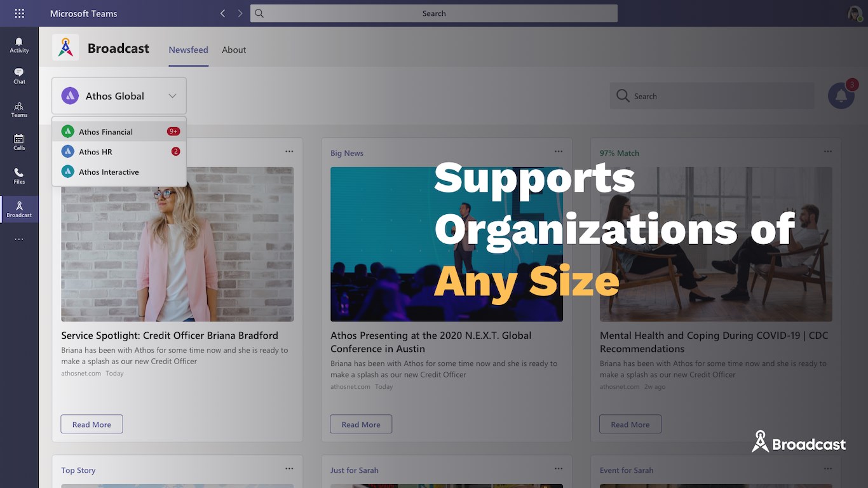The image size is (868, 488).
Task: Select Athos HR from the dropdown
Action: (119, 152)
